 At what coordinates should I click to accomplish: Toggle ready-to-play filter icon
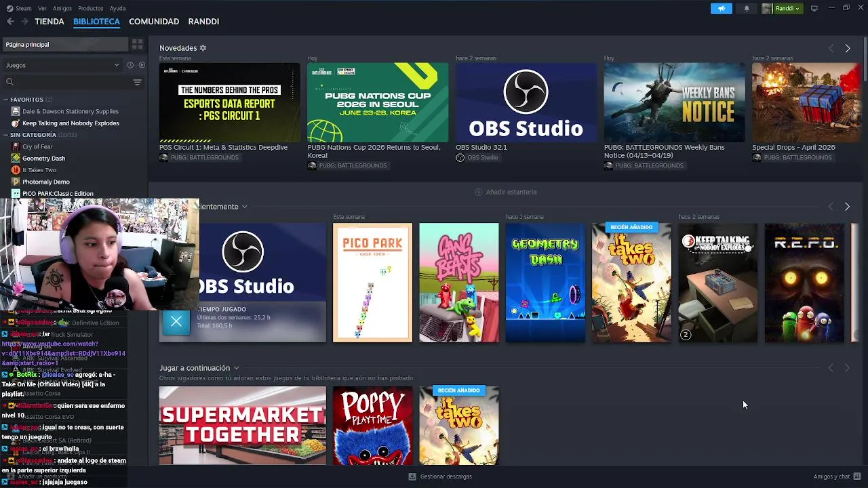point(142,65)
